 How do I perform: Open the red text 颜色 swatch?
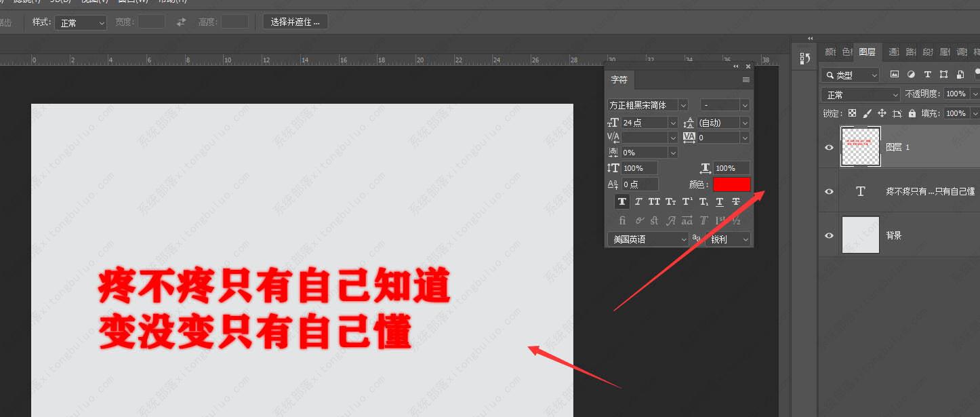pyautogui.click(x=731, y=184)
